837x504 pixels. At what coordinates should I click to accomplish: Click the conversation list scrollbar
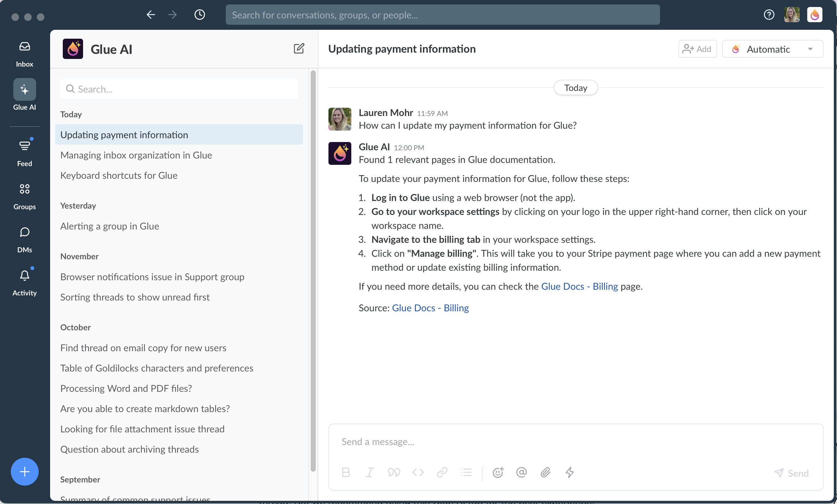coord(313,270)
